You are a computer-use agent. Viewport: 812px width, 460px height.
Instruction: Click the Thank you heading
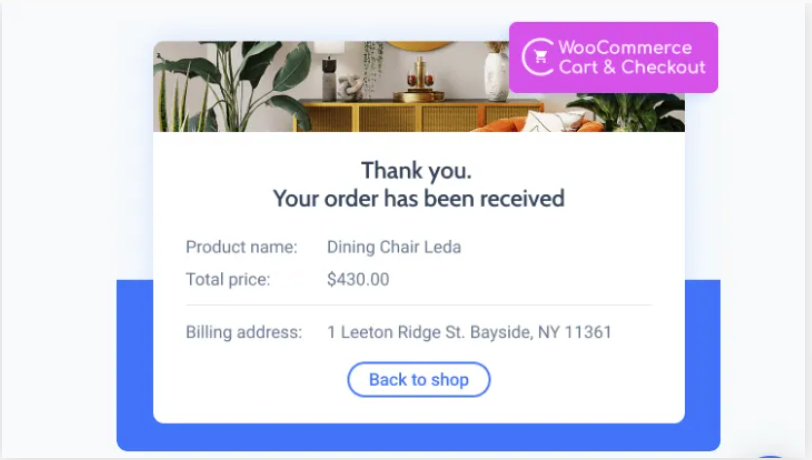click(x=416, y=170)
